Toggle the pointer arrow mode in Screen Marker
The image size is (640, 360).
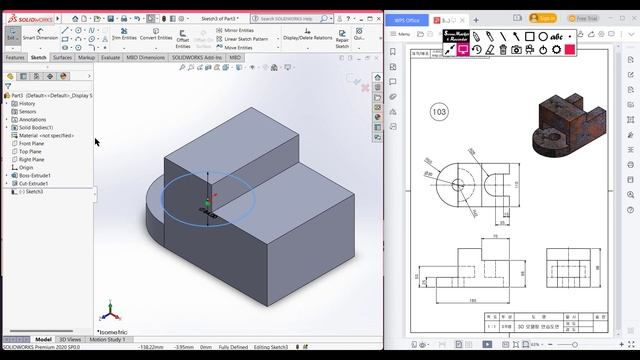click(449, 50)
